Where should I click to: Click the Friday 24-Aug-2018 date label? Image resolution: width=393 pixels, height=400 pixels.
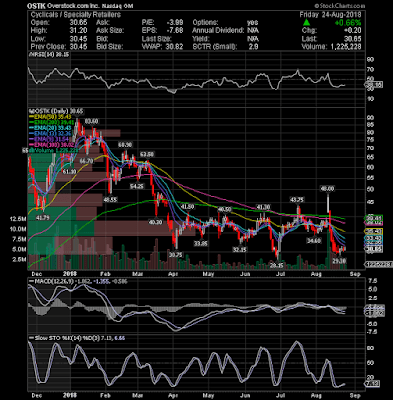coord(330,15)
